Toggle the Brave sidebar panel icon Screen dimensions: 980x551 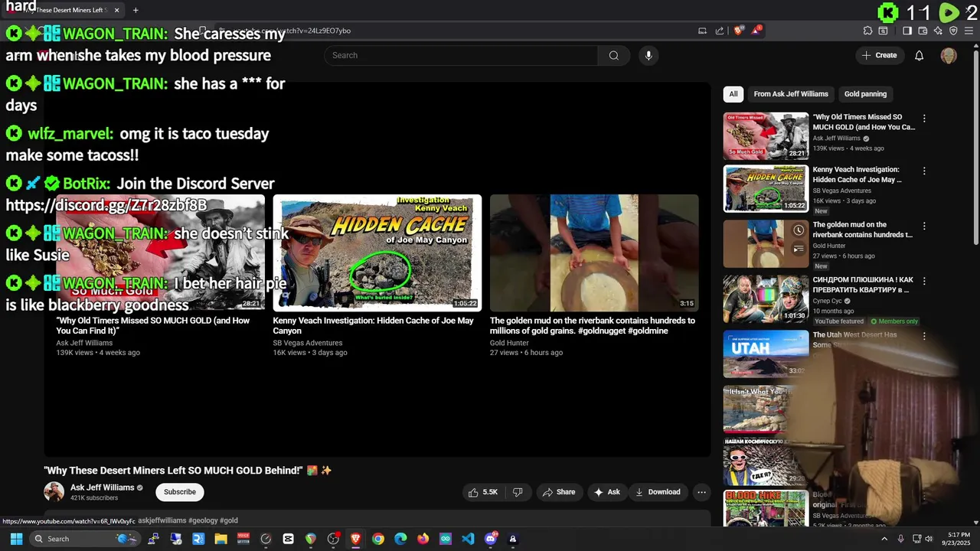click(907, 31)
